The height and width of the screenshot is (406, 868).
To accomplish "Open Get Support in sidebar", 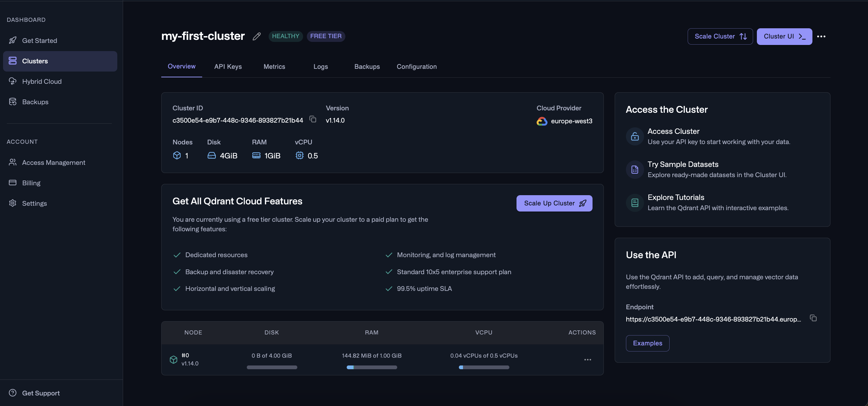I will point(41,393).
